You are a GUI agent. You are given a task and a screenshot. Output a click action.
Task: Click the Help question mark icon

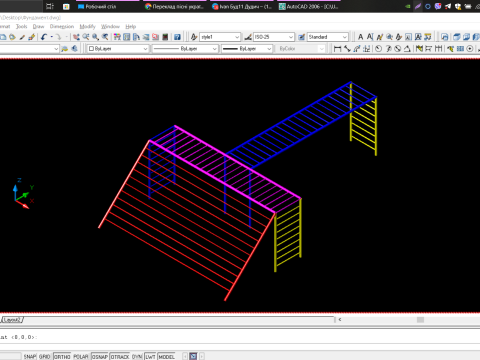coord(177,37)
